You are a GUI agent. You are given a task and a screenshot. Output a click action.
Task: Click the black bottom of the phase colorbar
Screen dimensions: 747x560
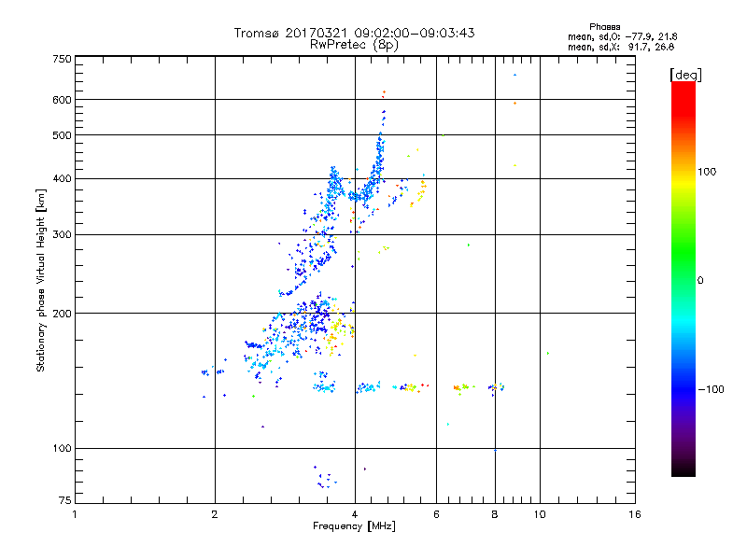[684, 469]
